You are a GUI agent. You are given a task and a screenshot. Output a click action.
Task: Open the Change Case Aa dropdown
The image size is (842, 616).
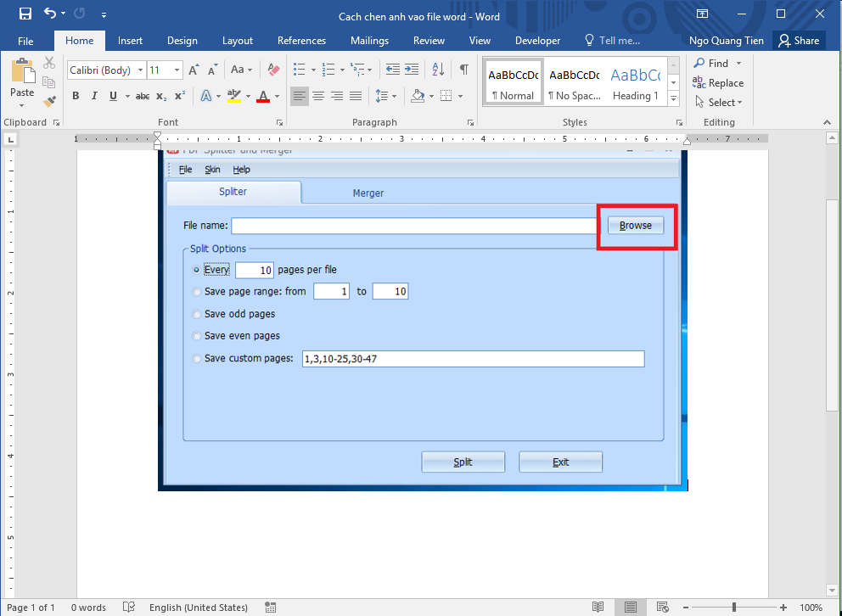pyautogui.click(x=241, y=70)
